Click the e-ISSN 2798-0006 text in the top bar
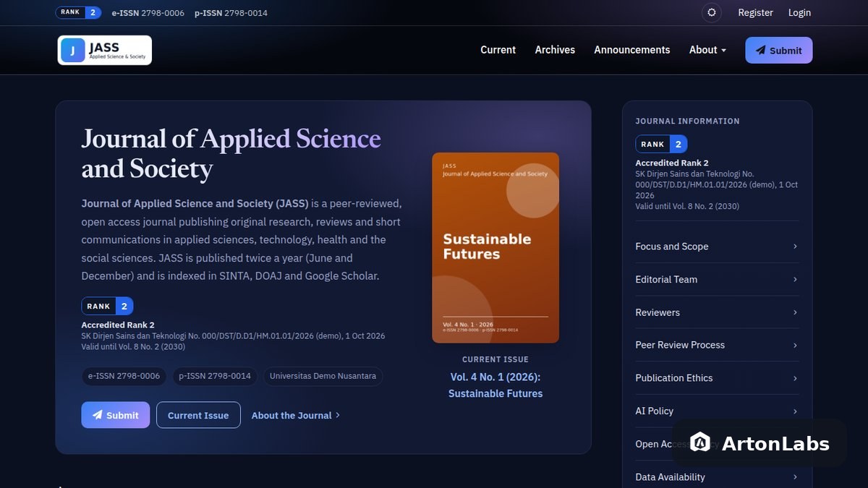 click(x=148, y=12)
